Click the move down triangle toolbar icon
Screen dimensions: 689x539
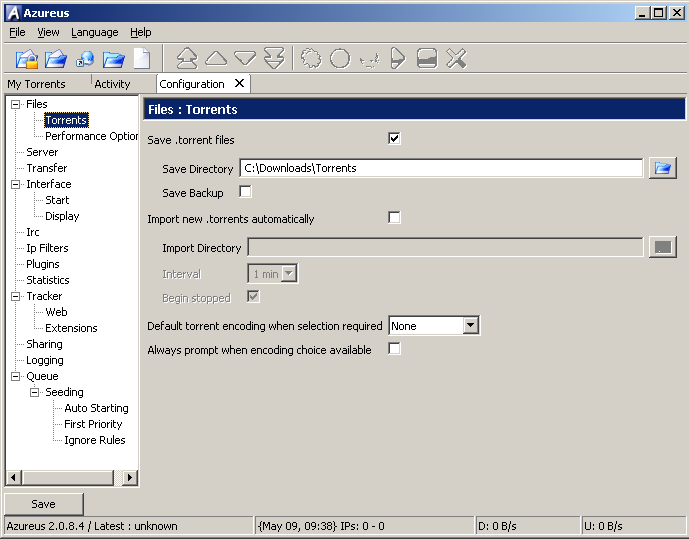click(245, 58)
